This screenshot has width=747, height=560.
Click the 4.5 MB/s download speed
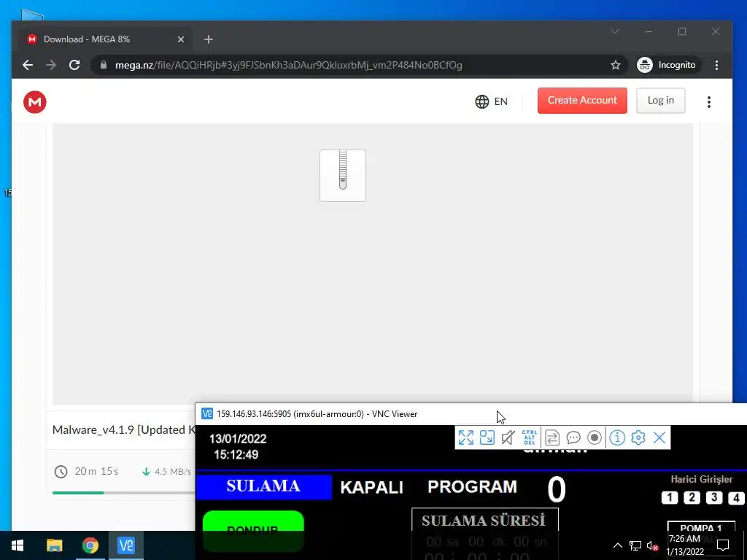pos(172,472)
